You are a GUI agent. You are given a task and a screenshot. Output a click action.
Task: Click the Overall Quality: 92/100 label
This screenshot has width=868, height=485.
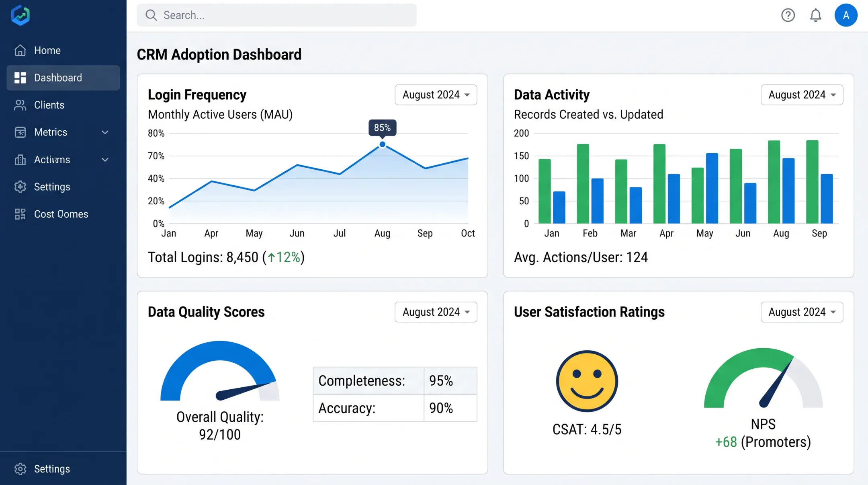(220, 426)
